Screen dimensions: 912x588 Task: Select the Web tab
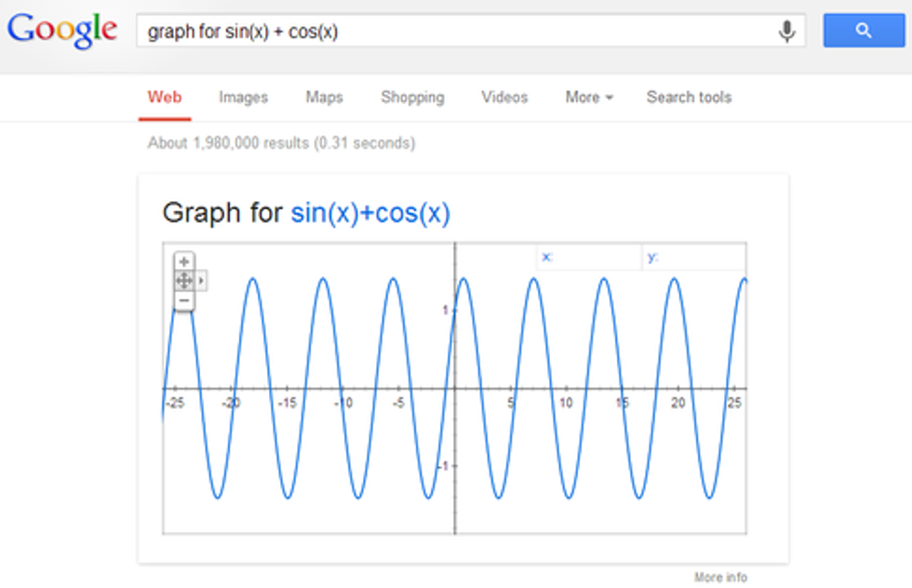click(165, 97)
